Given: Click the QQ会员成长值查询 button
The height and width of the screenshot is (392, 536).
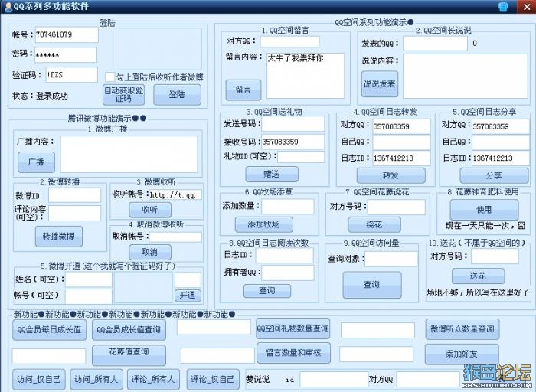Looking at the screenshot, I should point(129,329).
